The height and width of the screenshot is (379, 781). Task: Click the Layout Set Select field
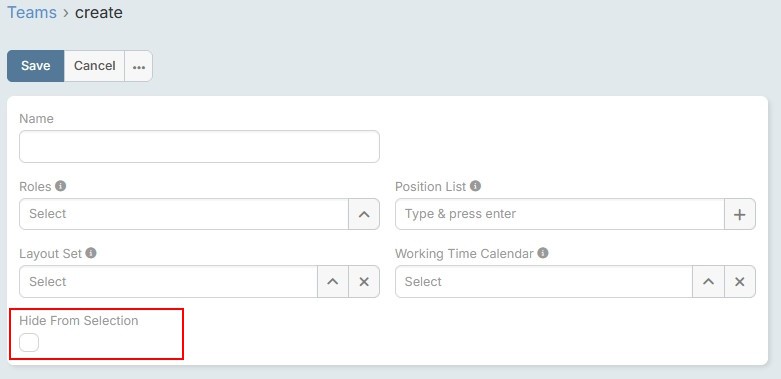[168, 281]
